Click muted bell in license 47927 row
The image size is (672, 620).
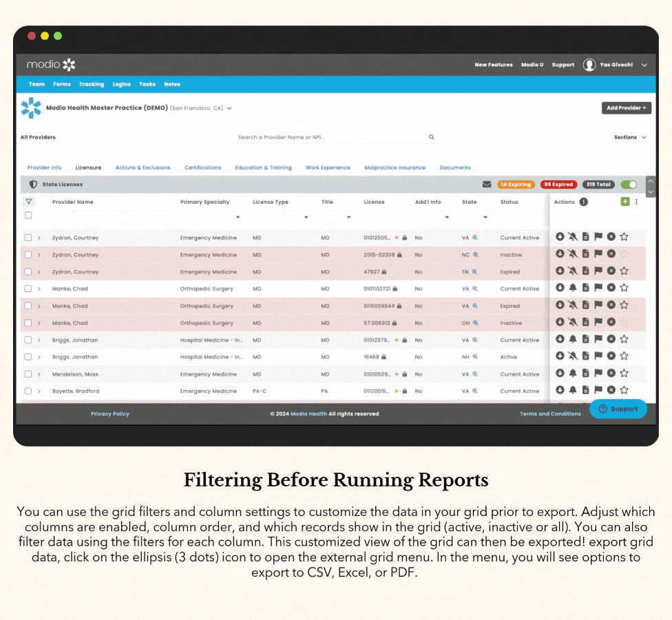[x=573, y=271]
